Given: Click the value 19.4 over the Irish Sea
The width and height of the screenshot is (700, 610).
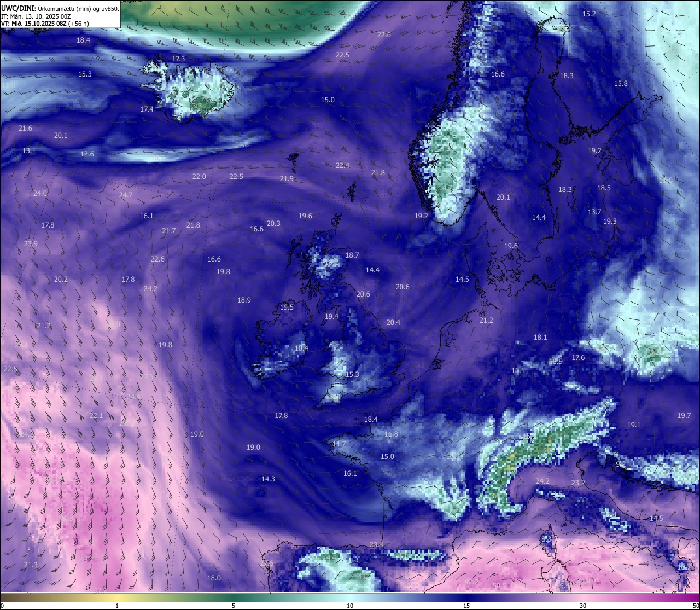Looking at the screenshot, I should [331, 317].
